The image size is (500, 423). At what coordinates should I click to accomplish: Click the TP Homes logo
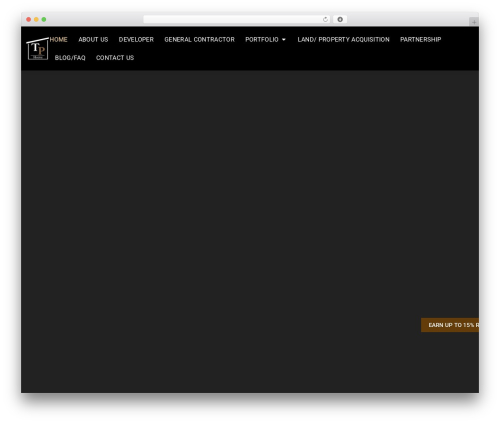(37, 49)
